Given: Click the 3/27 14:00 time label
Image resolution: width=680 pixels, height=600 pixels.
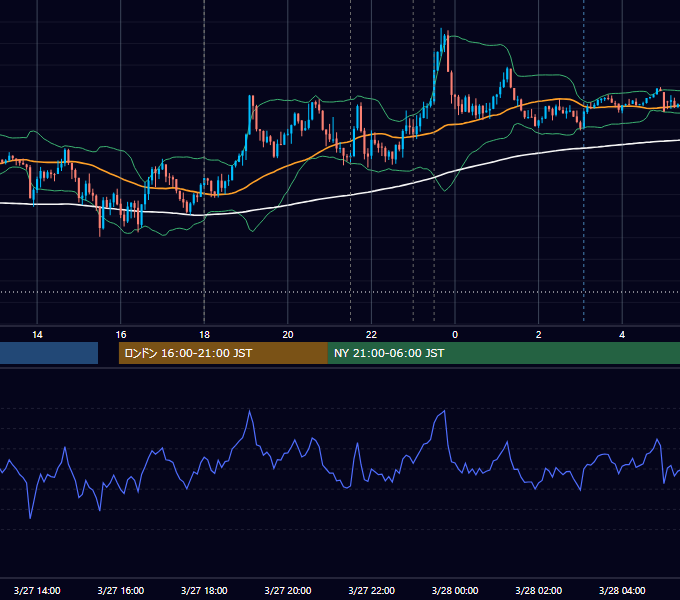Looking at the screenshot, I should (x=37, y=590).
